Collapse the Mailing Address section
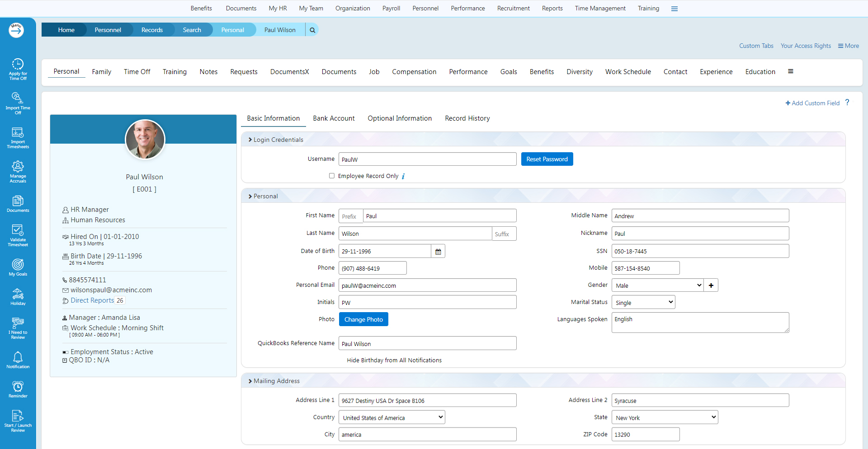 250,381
